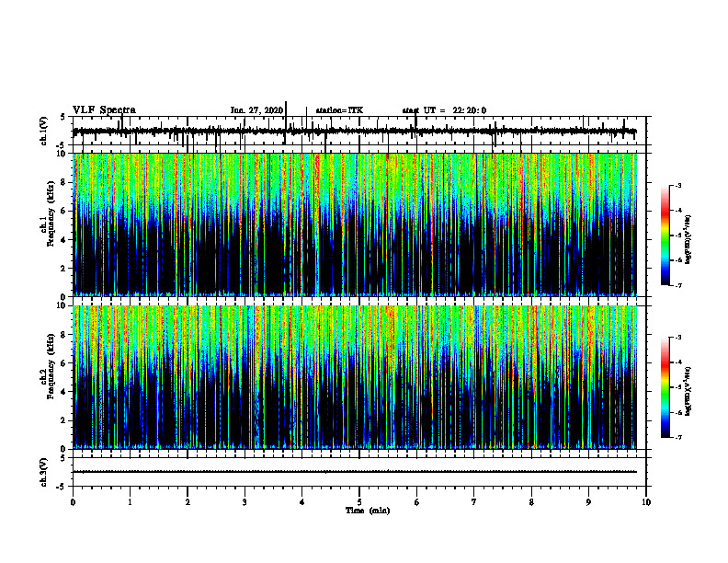
Task: Click the "4" tick on the time axis
Action: [302, 502]
